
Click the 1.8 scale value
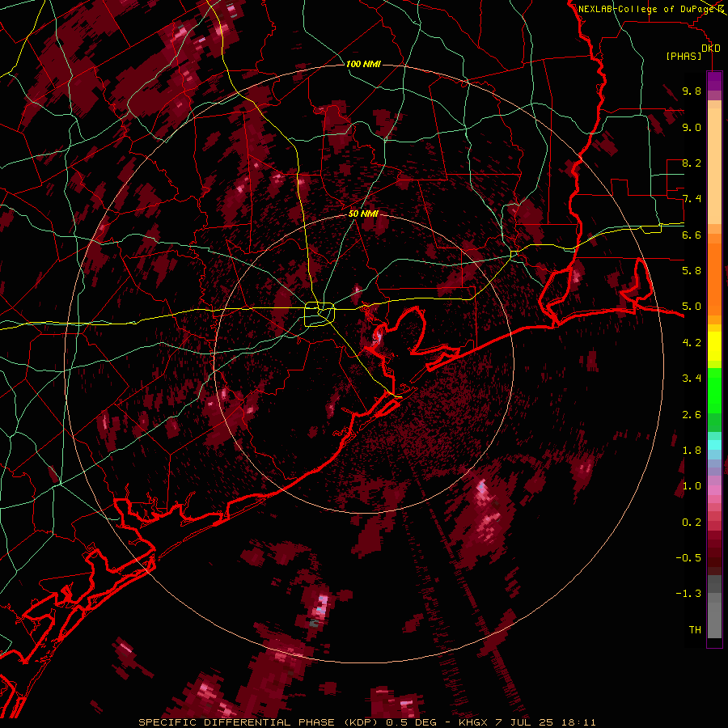[692, 451]
